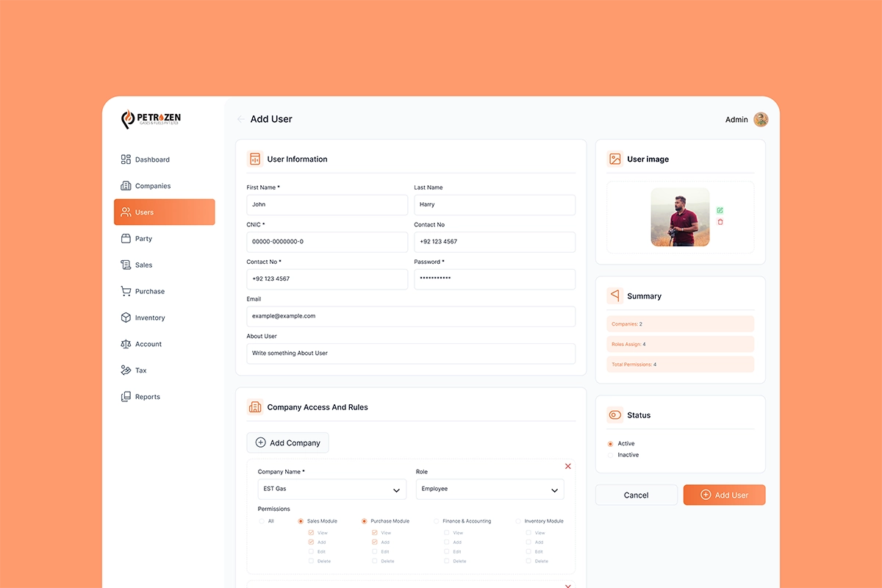Open the Users section in the sidebar

point(143,212)
